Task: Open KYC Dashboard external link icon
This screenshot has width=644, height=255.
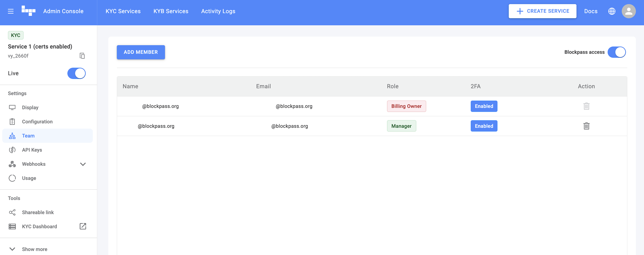Action: [83, 226]
